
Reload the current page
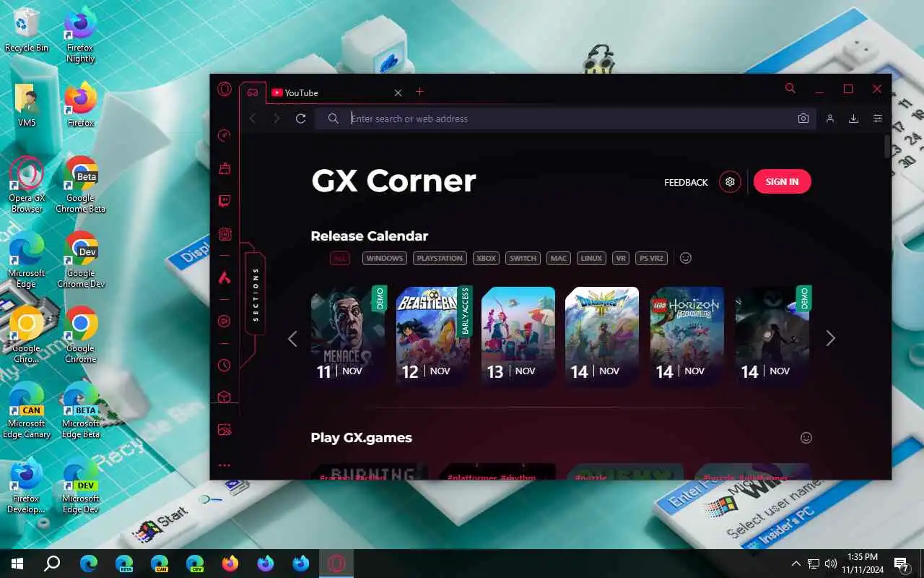pyautogui.click(x=301, y=118)
